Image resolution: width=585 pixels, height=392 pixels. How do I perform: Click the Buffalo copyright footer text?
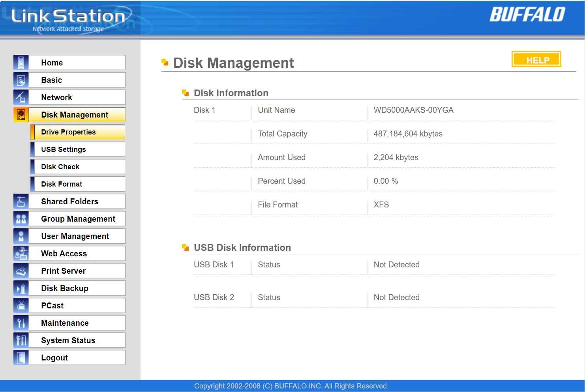click(x=291, y=386)
